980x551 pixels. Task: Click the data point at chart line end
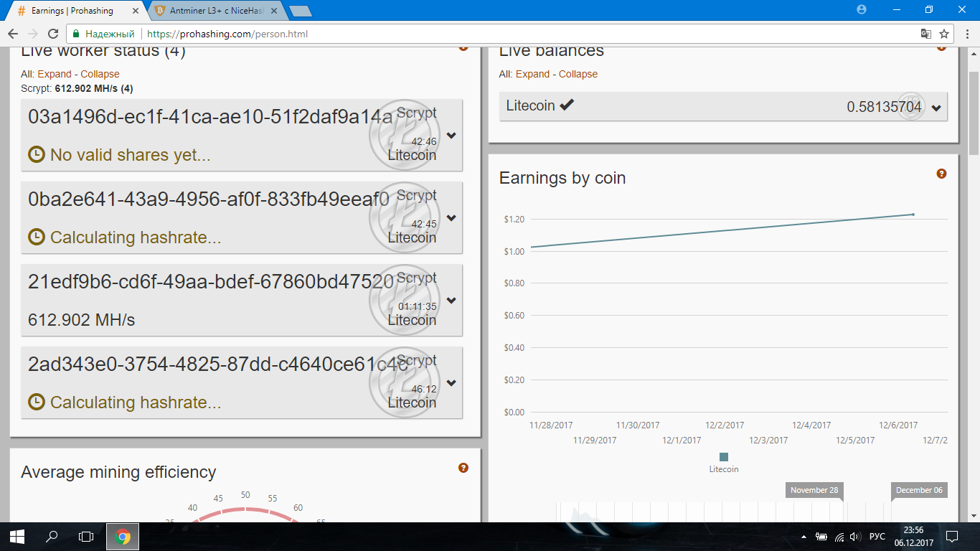[913, 214]
